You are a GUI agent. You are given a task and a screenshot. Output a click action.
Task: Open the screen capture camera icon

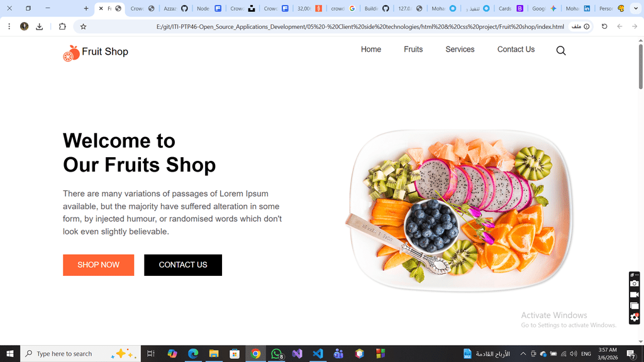tap(634, 283)
